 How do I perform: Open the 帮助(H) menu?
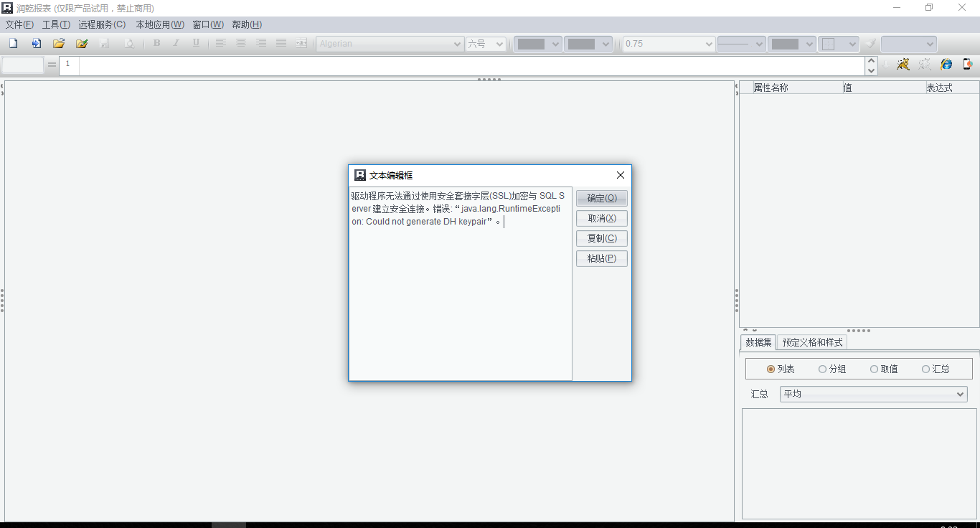click(247, 24)
